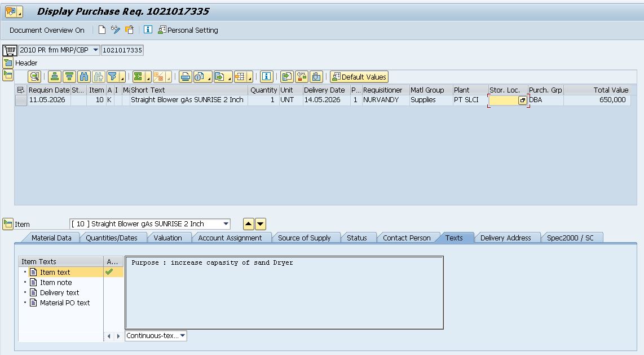Select Delivery text in Item Texts tree
Screen dimensions: 644x355
click(59, 292)
